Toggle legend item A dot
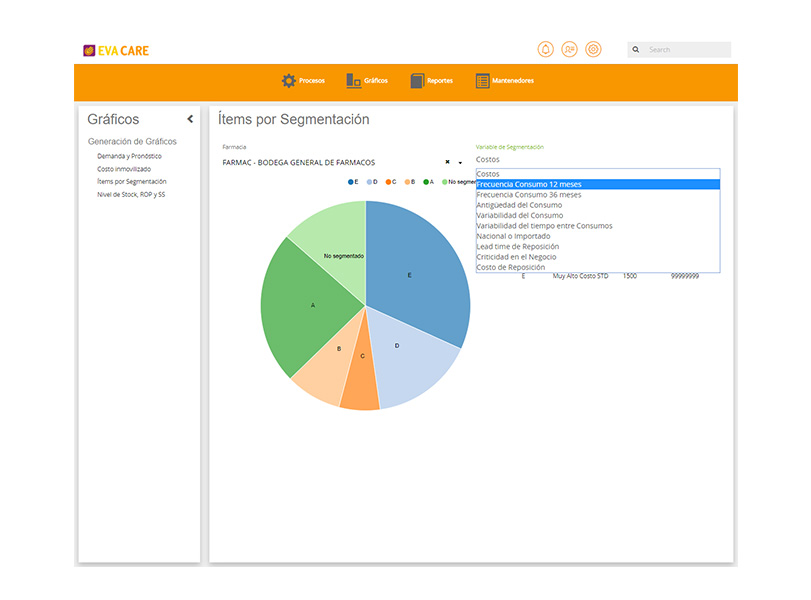The width and height of the screenshot is (811, 600). (426, 182)
